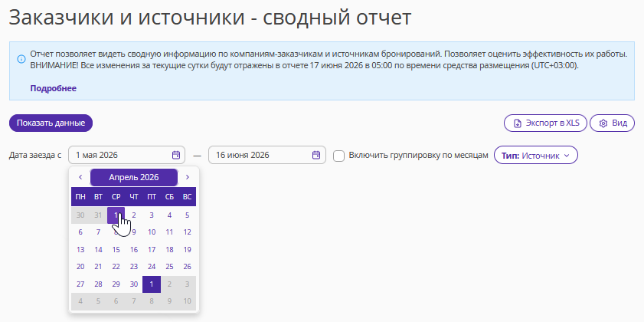Go to next month in calendar
This screenshot has width=644, height=322.
(188, 177)
